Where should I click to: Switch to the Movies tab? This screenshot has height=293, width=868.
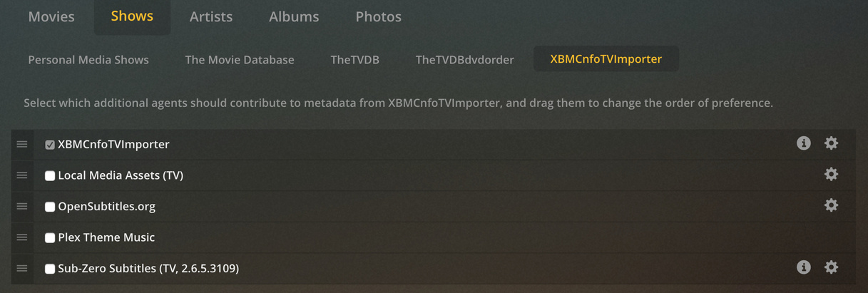(x=51, y=16)
